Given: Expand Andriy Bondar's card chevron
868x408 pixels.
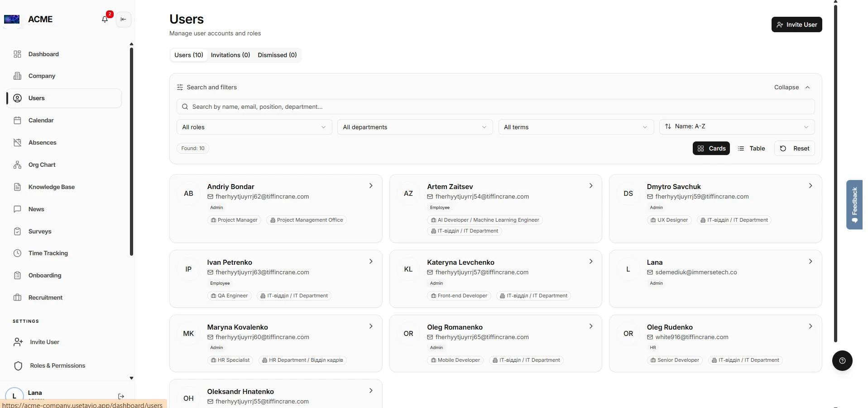Looking at the screenshot, I should tap(371, 186).
